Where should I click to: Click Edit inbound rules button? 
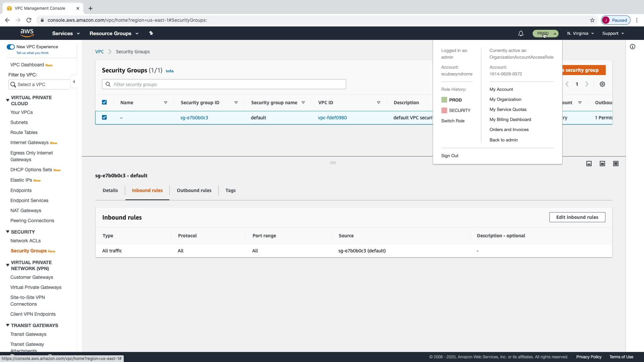[x=577, y=217]
